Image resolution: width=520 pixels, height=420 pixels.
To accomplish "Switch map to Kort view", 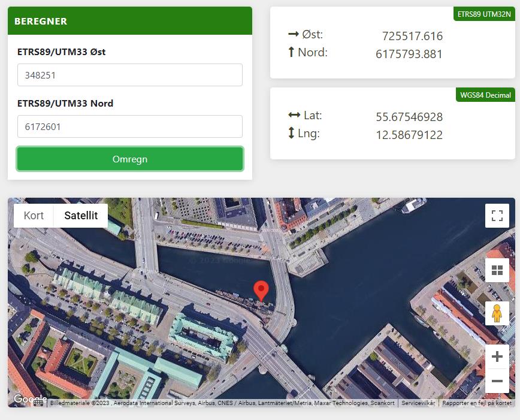I will 34,216.
